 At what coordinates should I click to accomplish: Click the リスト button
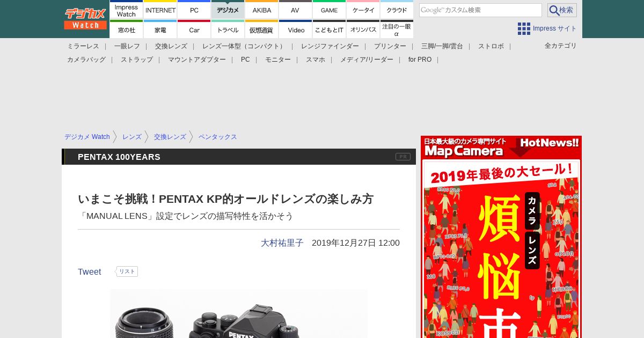[x=127, y=271]
